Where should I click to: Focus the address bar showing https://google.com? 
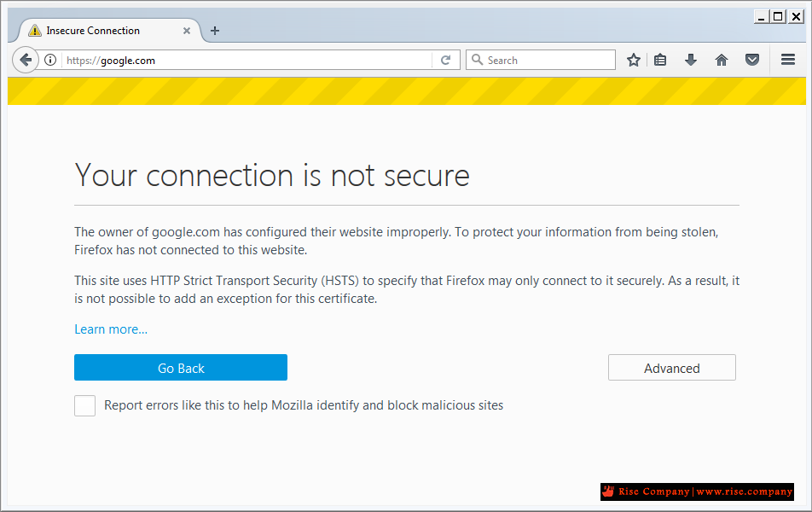[246, 60]
